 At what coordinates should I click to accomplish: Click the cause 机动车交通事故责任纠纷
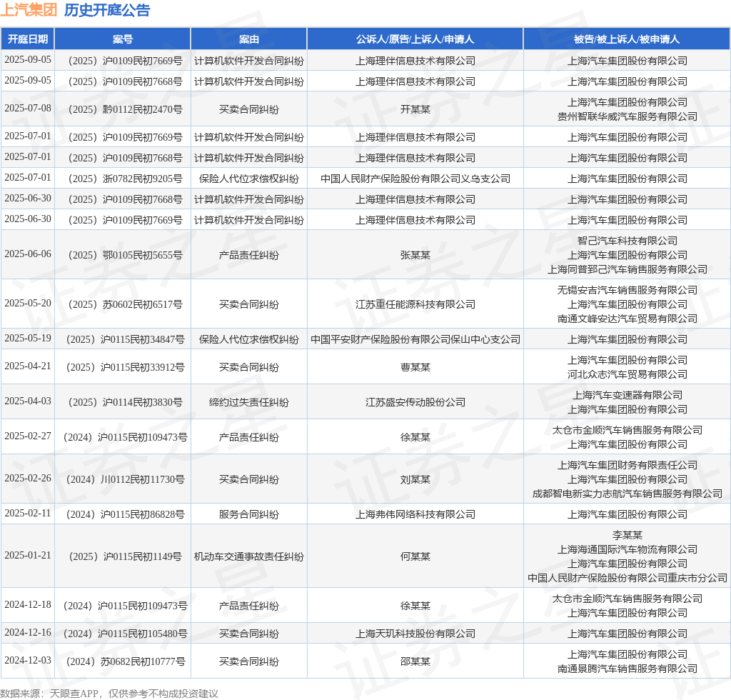(x=249, y=557)
